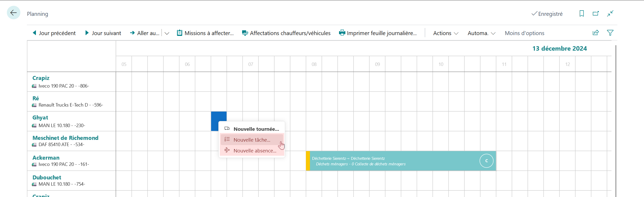Screen dimensions: 644x197
Task: Open Missions à affecter
Action: 205,33
